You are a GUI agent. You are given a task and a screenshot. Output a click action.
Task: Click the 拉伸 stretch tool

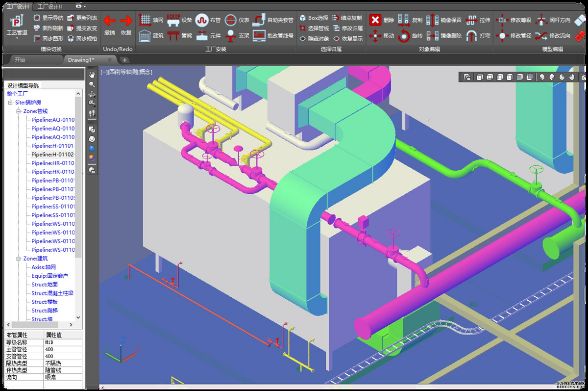478,20
